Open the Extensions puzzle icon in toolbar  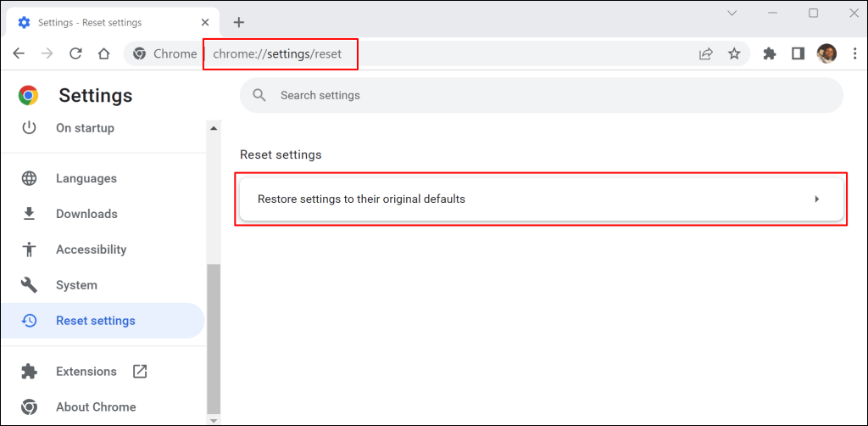(x=770, y=53)
